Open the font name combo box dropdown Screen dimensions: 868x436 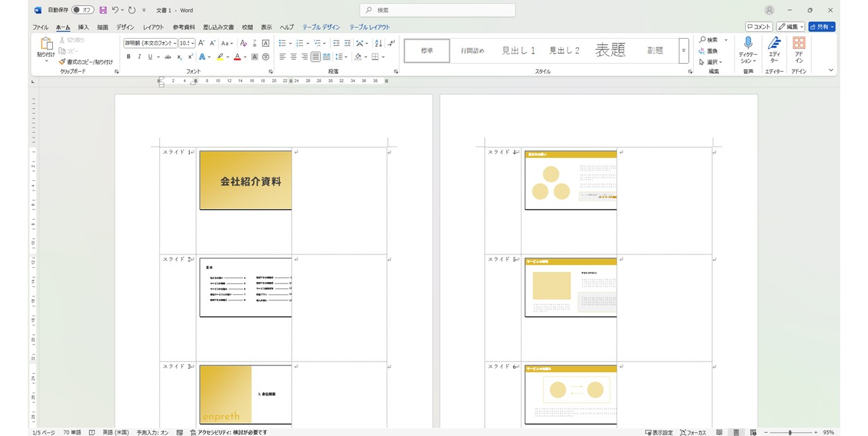pyautogui.click(x=175, y=43)
